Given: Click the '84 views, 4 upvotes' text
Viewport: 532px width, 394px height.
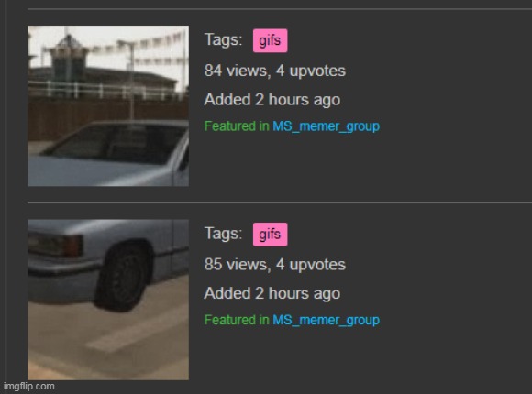Looking at the screenshot, I should 275,71.
